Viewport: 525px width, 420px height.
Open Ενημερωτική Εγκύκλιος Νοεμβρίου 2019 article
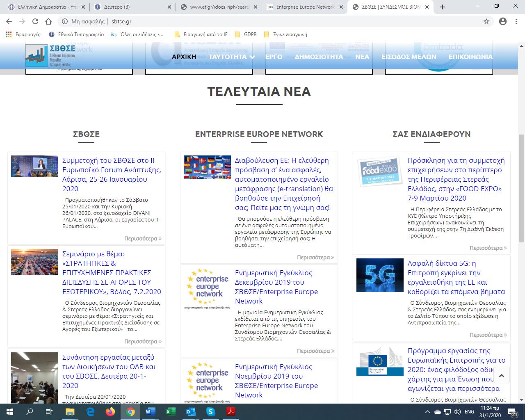point(276,381)
